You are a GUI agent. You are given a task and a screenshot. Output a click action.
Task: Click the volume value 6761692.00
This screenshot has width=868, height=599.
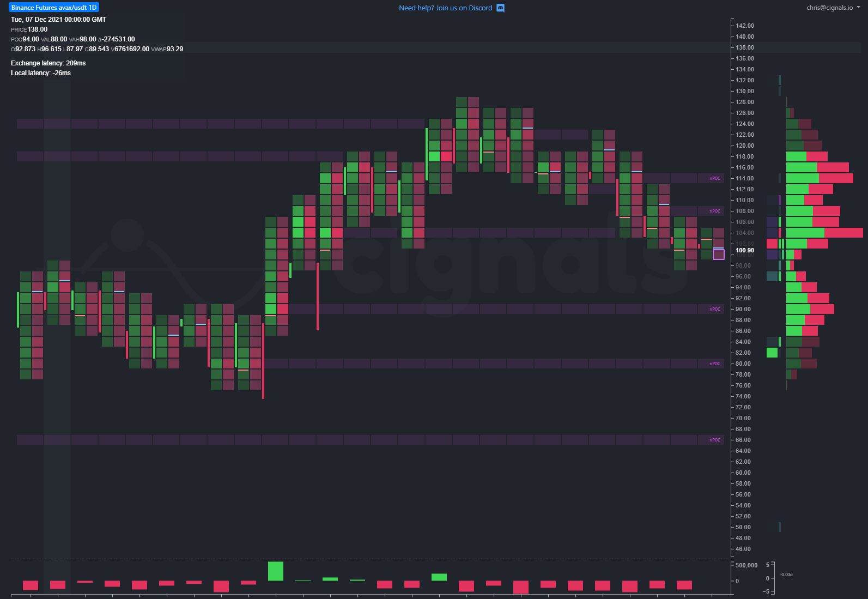[132, 49]
